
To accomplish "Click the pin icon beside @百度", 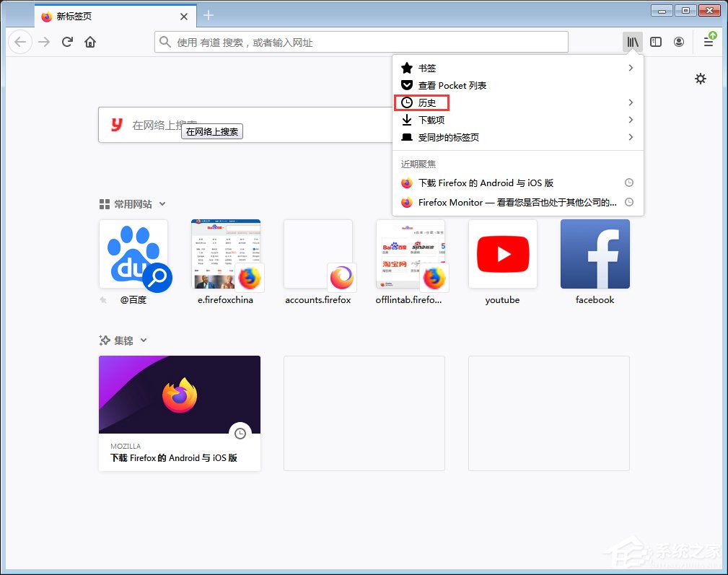I will [x=103, y=300].
